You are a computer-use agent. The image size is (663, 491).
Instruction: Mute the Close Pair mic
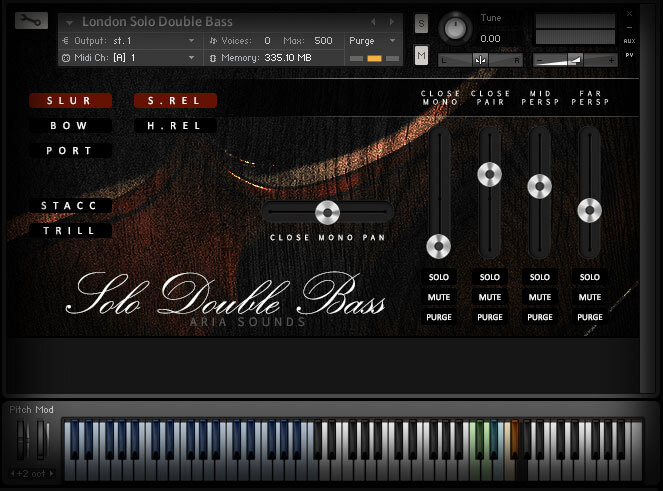pyautogui.click(x=489, y=297)
